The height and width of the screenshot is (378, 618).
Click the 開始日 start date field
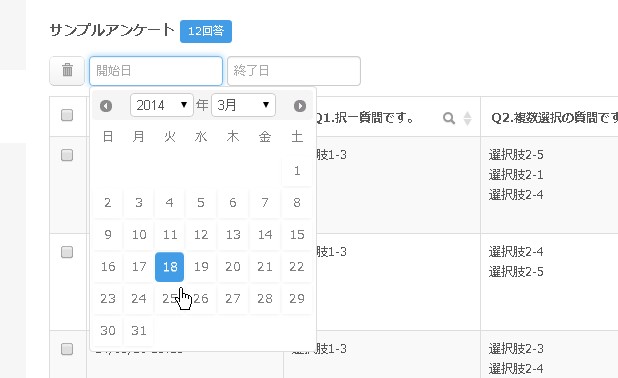[x=156, y=71]
